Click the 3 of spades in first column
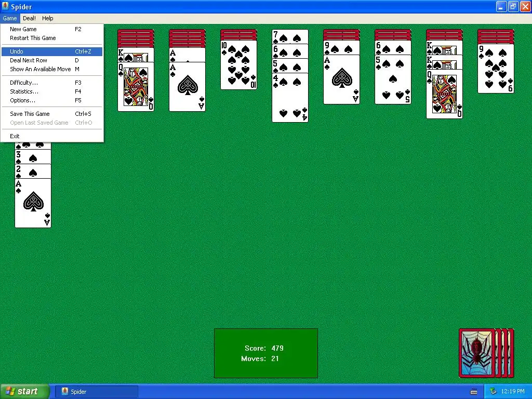 click(x=33, y=157)
